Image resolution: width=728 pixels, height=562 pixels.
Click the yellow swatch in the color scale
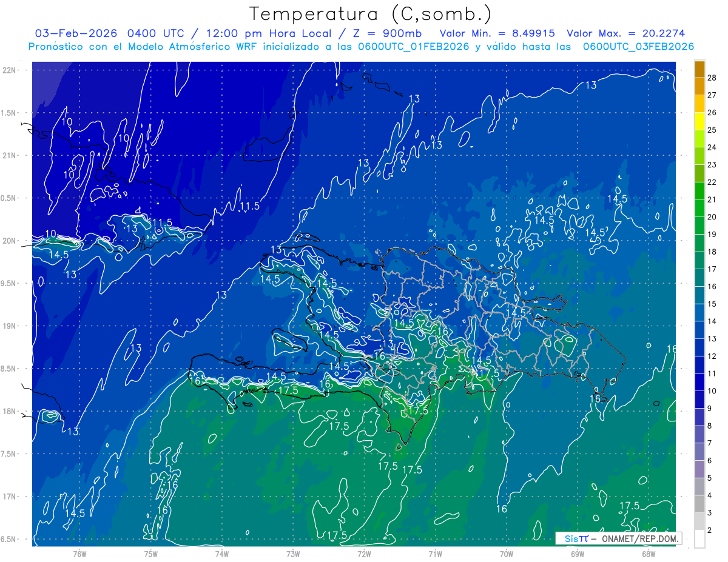[699, 121]
